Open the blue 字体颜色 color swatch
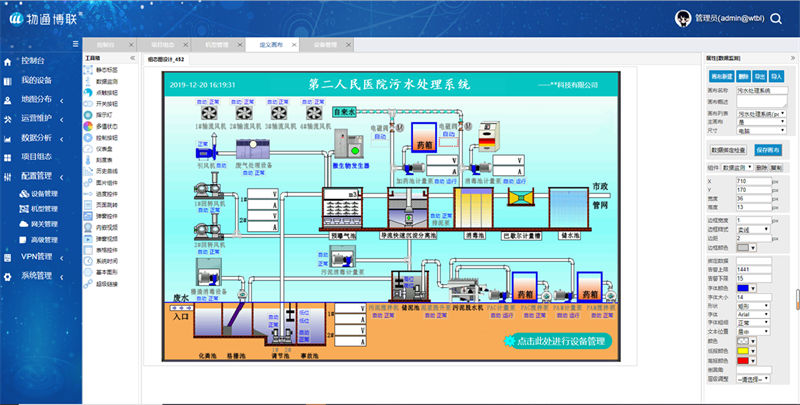This screenshot has height=405, width=800. click(x=744, y=288)
